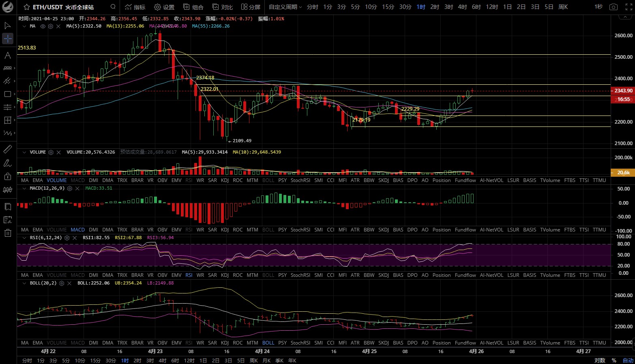
Task: Open the 指标 indicators menu
Action: click(135, 7)
